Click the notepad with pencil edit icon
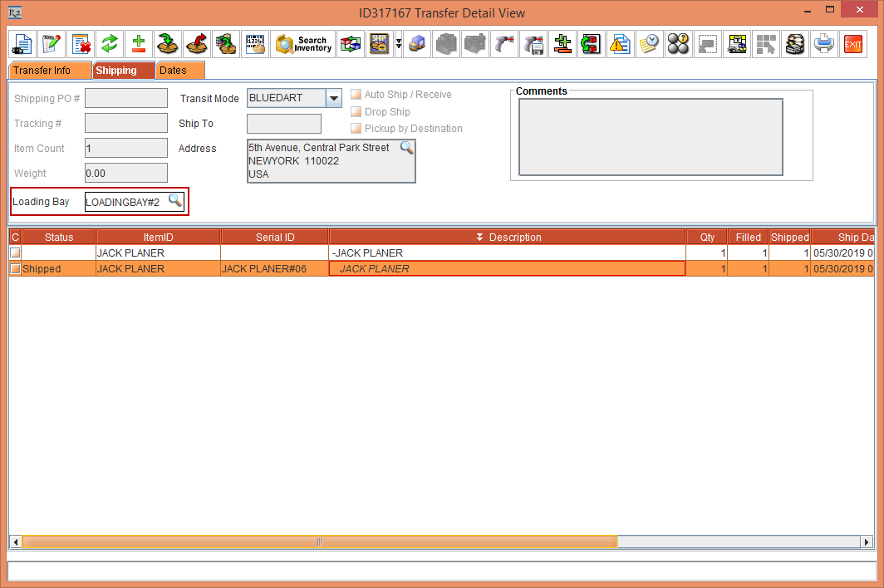This screenshot has width=884, height=588. coord(52,44)
